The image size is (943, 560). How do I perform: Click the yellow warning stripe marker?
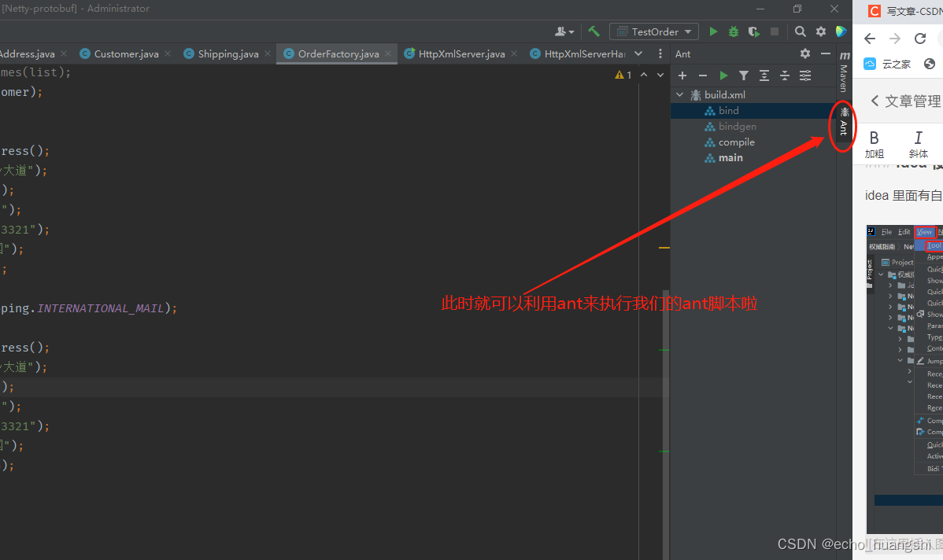pyautogui.click(x=664, y=248)
